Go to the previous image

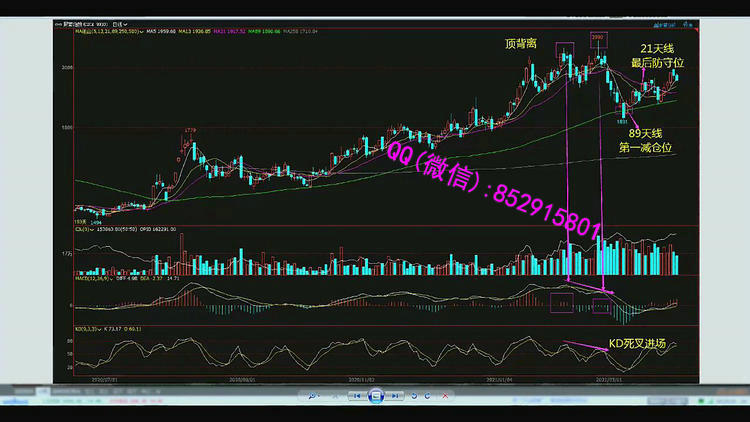tap(357, 396)
